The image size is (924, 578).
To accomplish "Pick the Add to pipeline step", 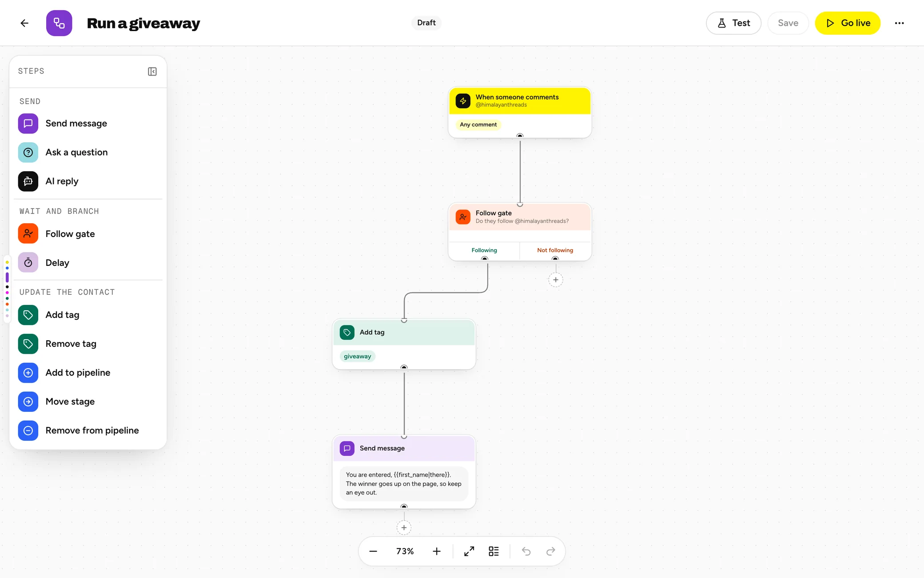I will (x=88, y=373).
